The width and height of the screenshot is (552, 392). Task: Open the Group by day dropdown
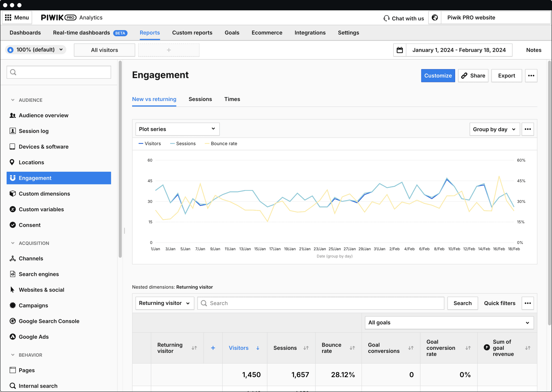(494, 129)
